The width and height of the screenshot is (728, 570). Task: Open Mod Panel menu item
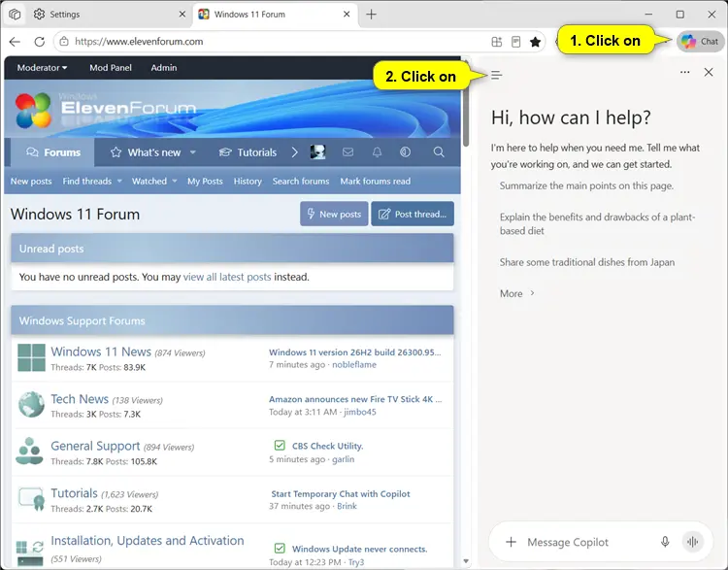[111, 68]
